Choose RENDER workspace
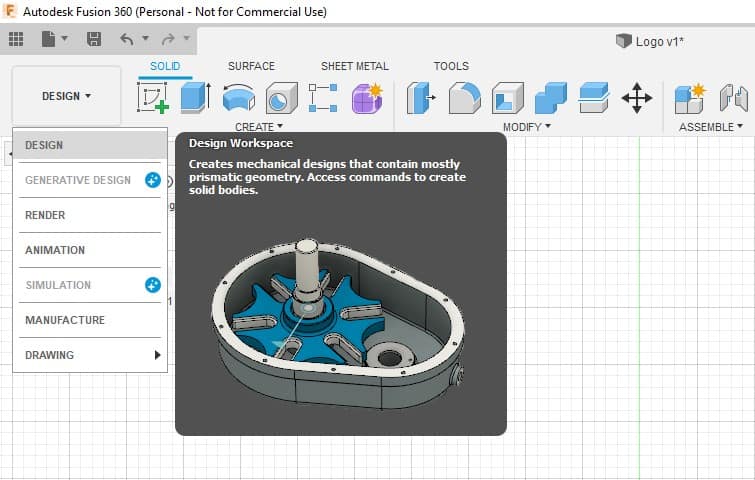 [90, 215]
